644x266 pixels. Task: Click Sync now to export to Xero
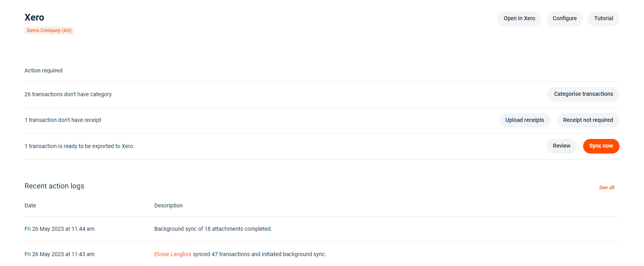coord(601,146)
